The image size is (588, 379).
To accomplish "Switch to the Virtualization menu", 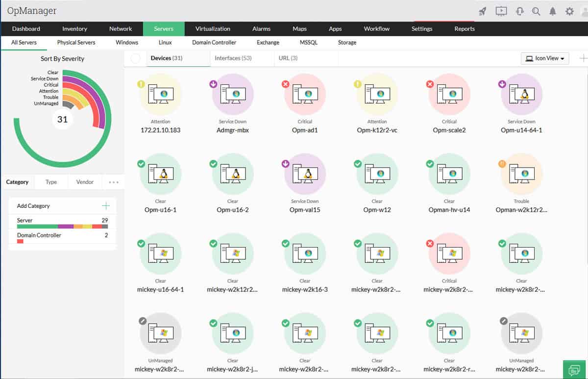I will (213, 28).
